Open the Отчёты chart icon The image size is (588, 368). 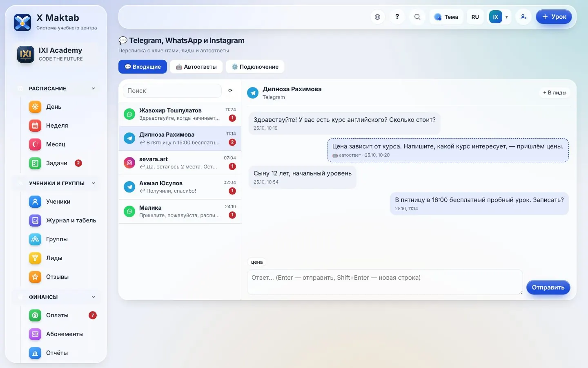click(x=35, y=353)
